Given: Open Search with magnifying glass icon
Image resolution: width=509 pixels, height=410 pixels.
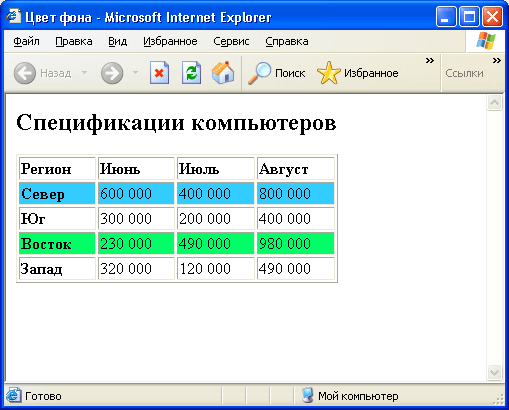Looking at the screenshot, I should click(260, 73).
